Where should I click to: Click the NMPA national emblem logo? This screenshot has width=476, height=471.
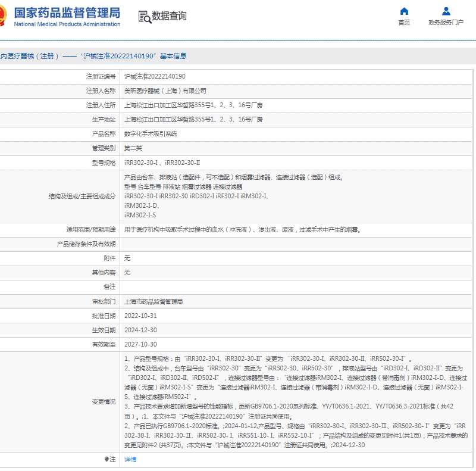coord(2,15)
